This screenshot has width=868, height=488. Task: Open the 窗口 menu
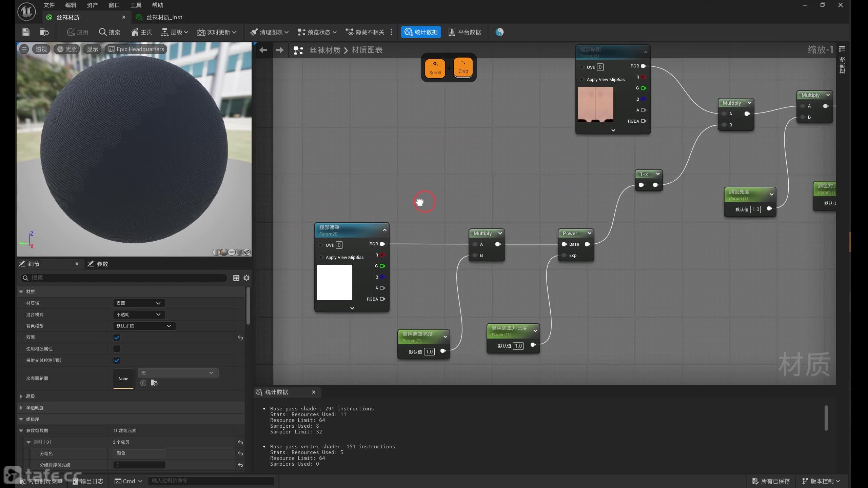click(114, 5)
